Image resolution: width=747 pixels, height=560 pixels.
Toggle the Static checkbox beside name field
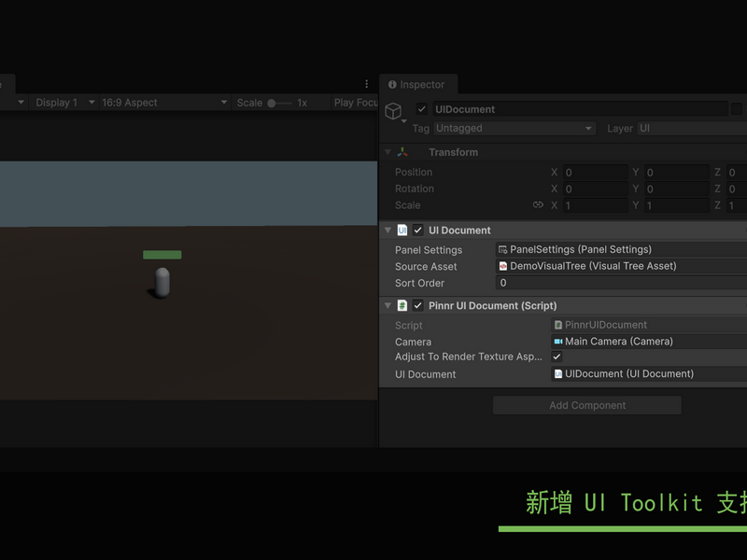(737, 109)
